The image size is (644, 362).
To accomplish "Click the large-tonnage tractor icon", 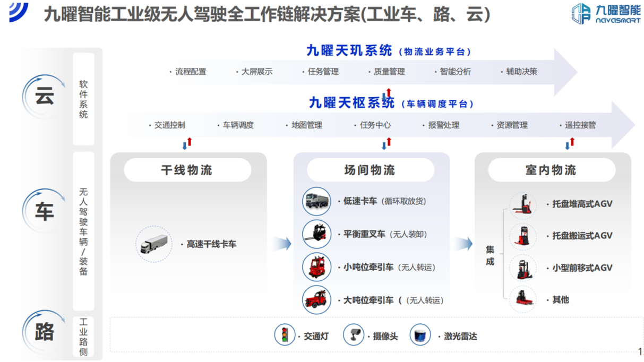I will pos(317,299).
